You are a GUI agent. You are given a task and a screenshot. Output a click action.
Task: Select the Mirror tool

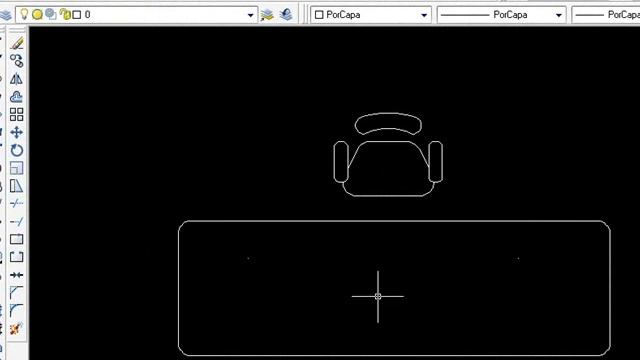(16, 79)
